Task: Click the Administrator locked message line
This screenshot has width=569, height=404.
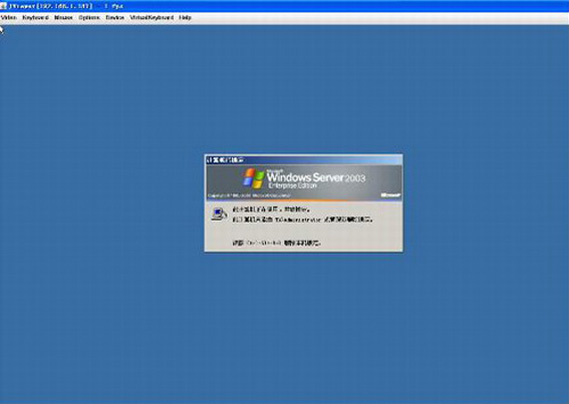Action: tap(303, 220)
